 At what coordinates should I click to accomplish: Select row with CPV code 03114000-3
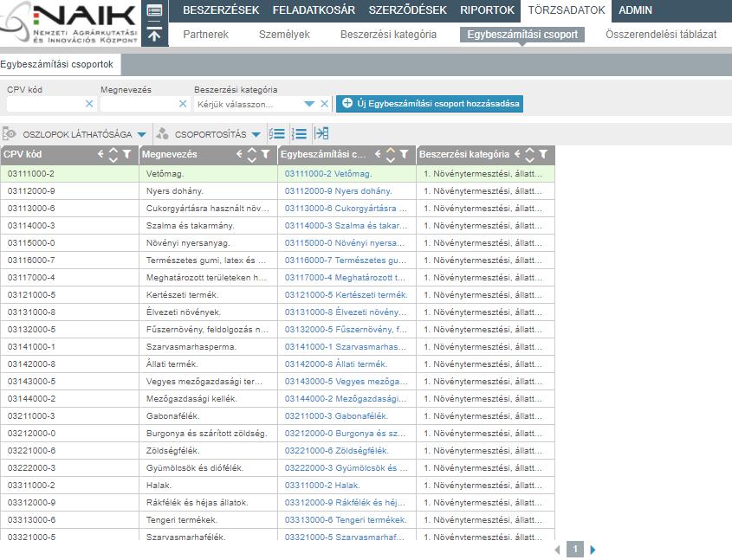(x=277, y=225)
